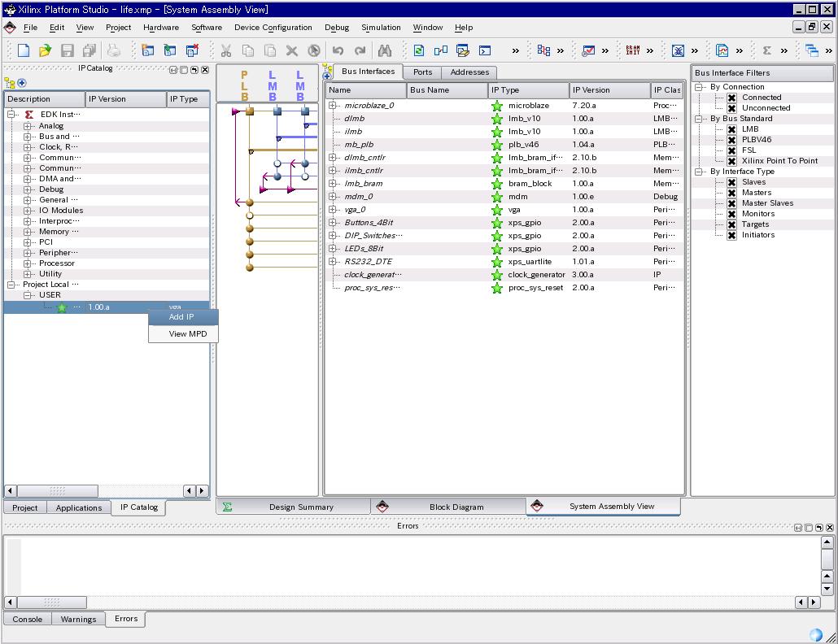838x644 pixels.
Task: Click the IP Catalog horizontal scrollbar thumb
Action: pos(57,491)
